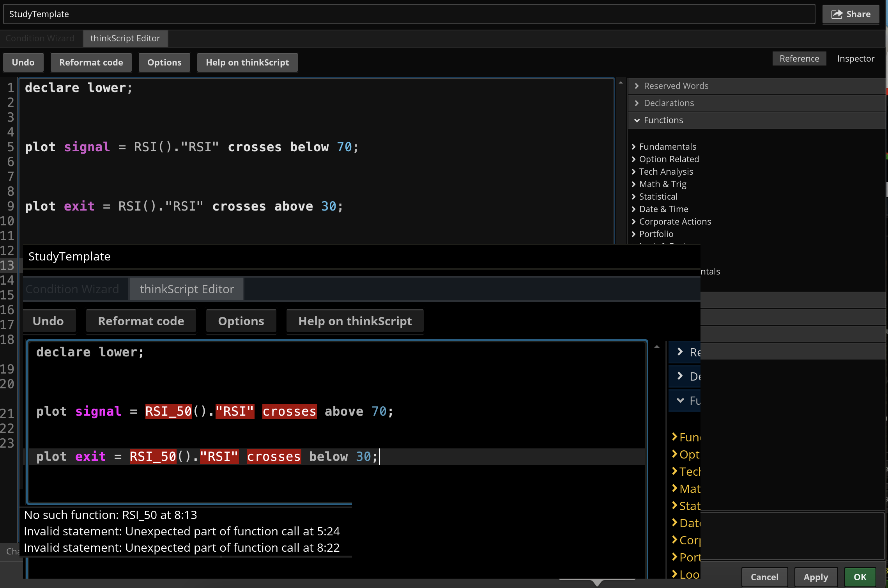Expand the Reserved Words section
The width and height of the screenshot is (888, 588).
pos(756,86)
